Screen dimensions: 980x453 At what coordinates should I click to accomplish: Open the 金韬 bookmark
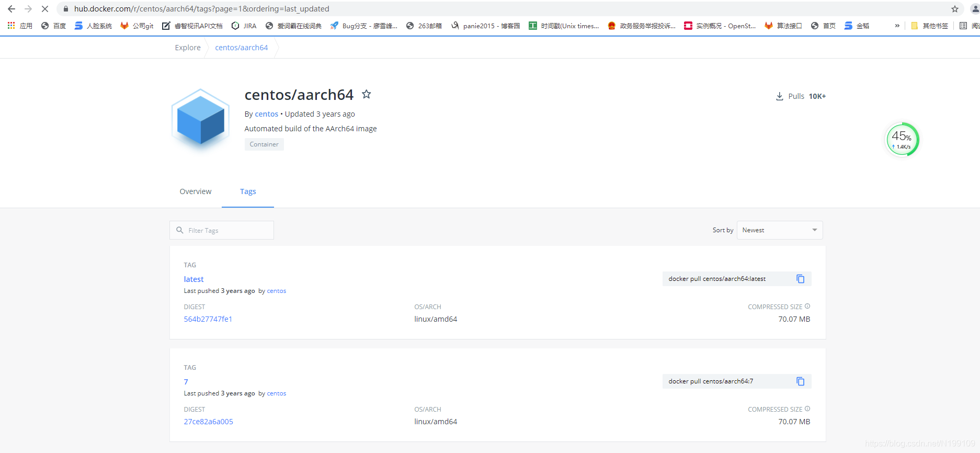coord(857,26)
